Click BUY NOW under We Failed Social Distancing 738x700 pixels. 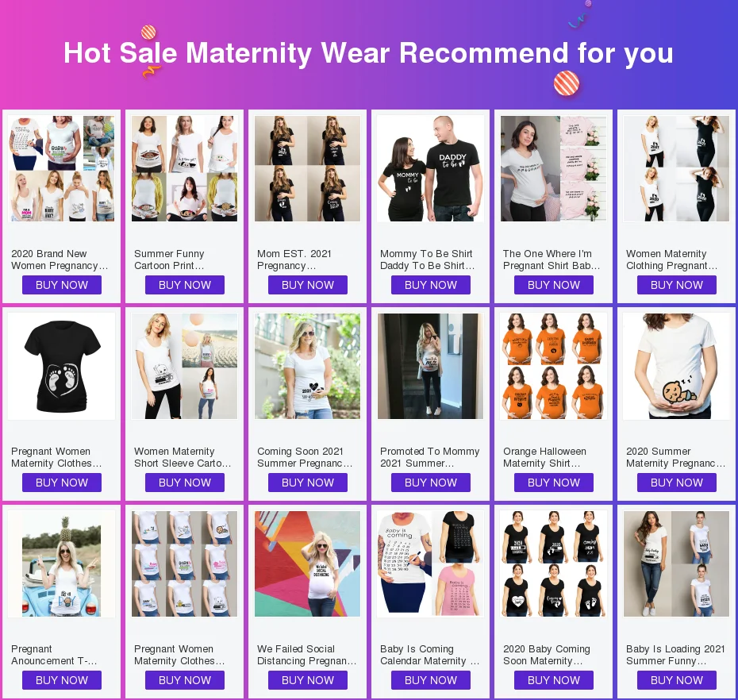point(307,680)
